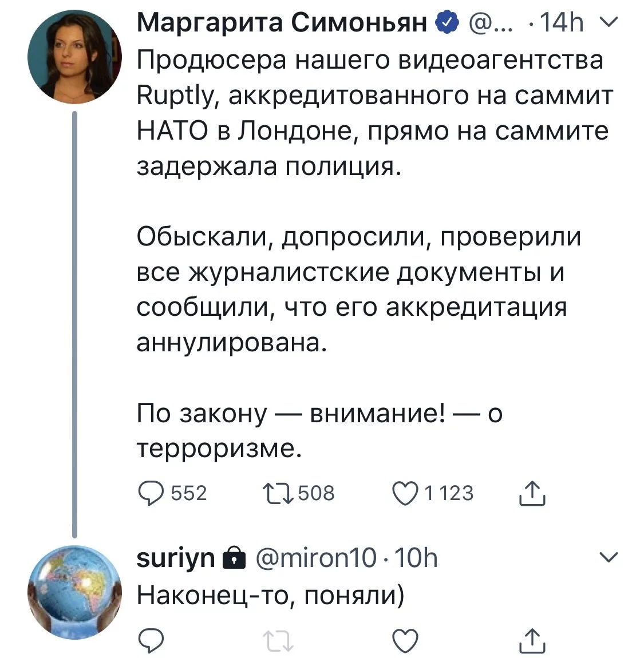Click the 10h timestamp on suriyn's reply
Viewport: 644px width, 658px height.
(x=416, y=558)
